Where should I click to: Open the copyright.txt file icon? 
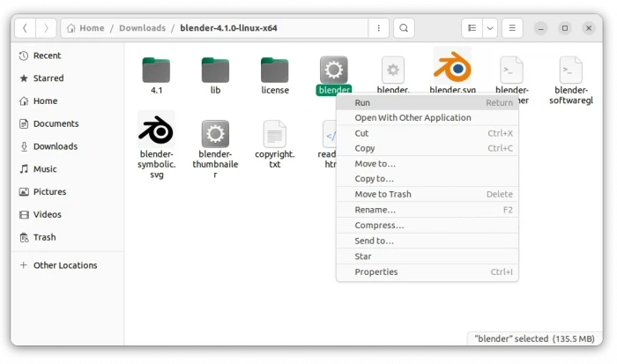pos(274,134)
